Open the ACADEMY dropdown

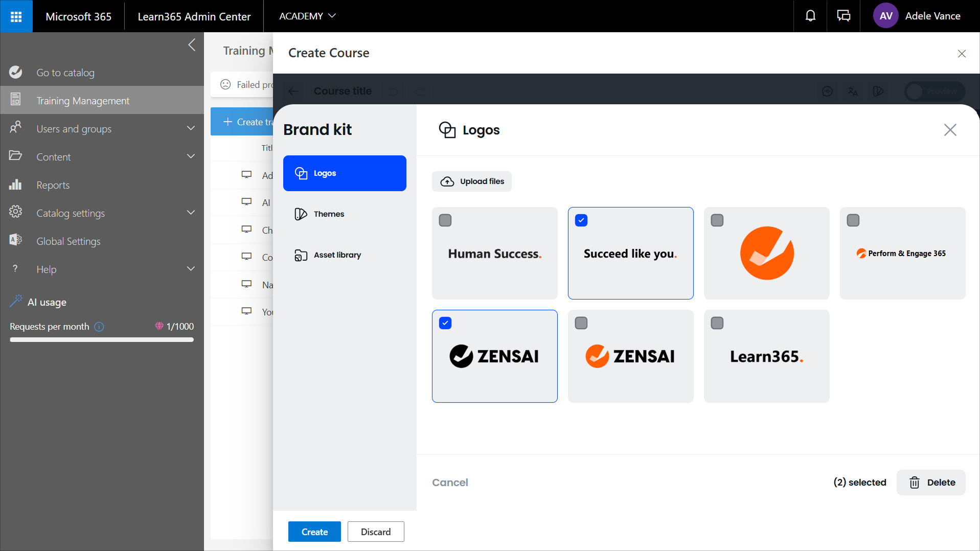click(307, 16)
